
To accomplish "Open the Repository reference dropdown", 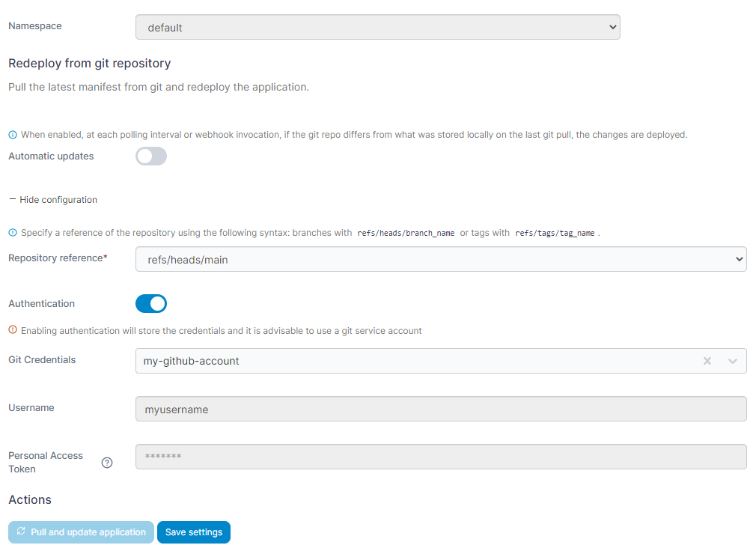I will tap(441, 259).
